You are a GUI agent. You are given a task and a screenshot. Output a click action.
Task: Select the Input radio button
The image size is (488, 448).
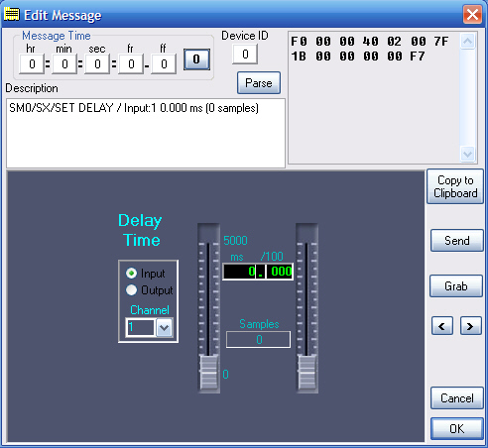click(x=131, y=274)
